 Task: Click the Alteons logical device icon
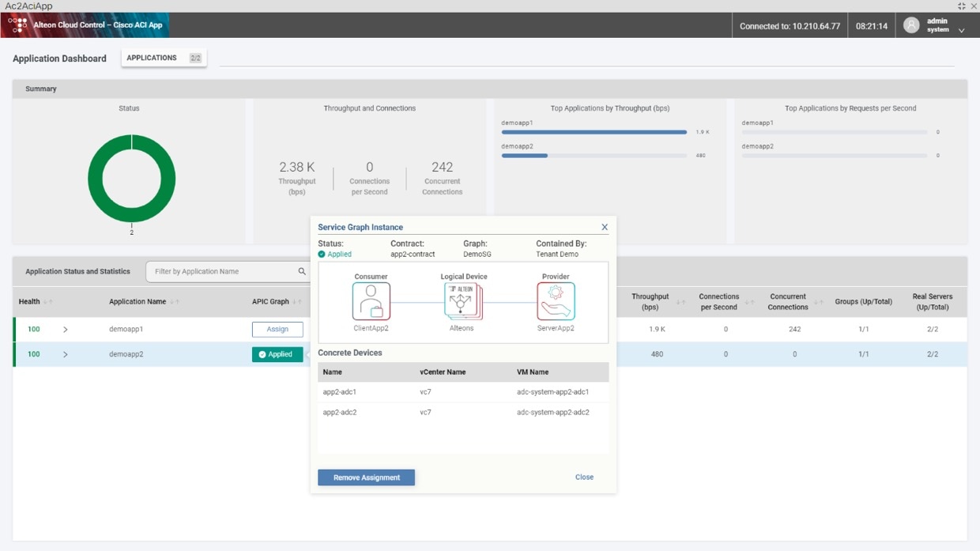(462, 300)
